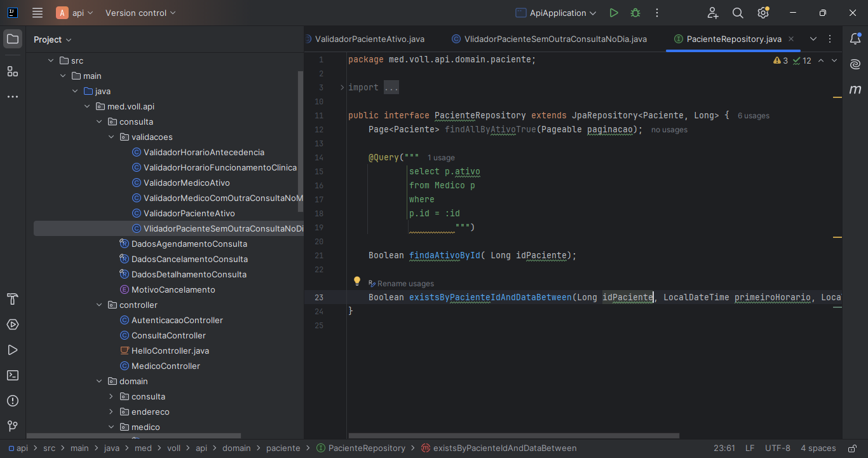Open editor tab options menu

[x=830, y=39]
